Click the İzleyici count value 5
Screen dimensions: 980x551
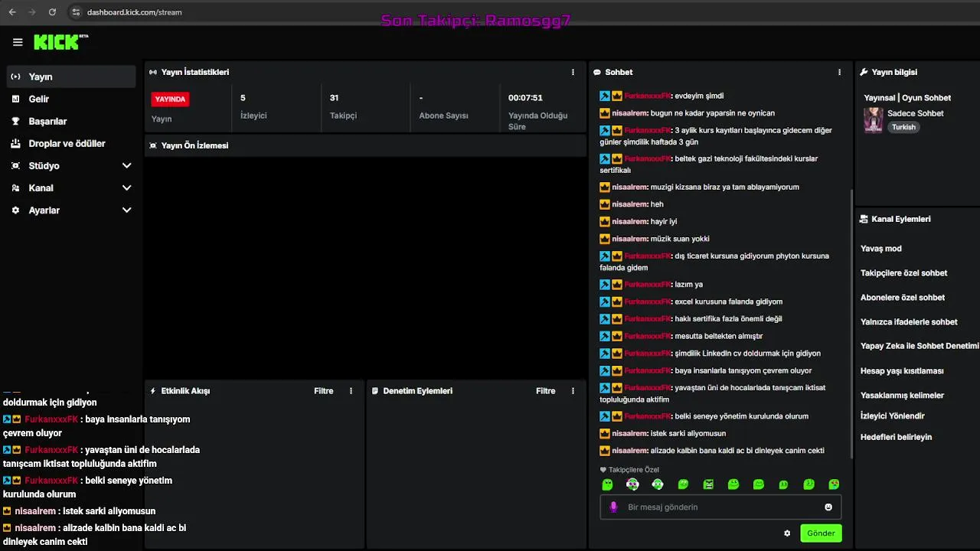(x=243, y=98)
